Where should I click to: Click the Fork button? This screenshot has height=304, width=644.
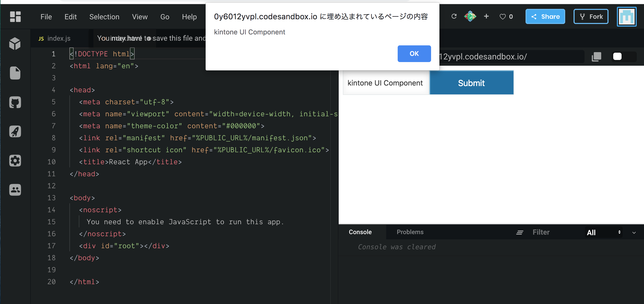point(591,16)
